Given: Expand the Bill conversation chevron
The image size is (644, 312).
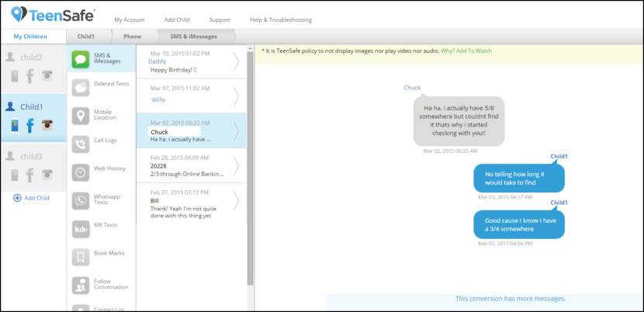Looking at the screenshot, I should tap(237, 200).
